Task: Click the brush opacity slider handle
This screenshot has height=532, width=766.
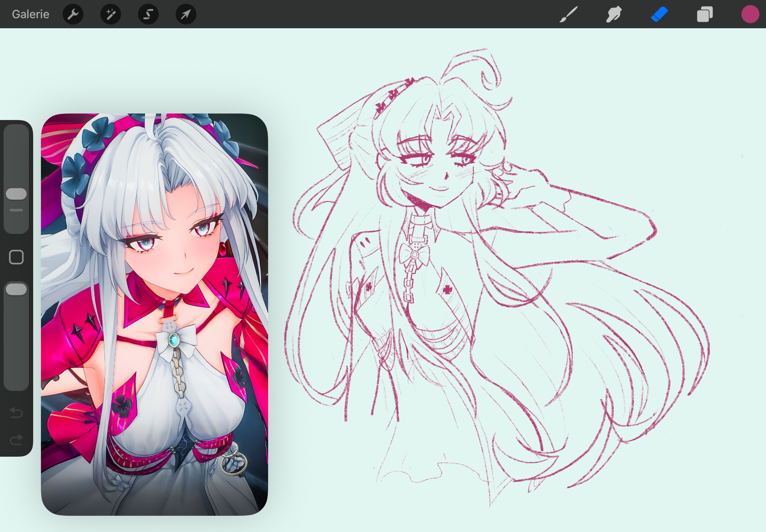Action: (16, 290)
